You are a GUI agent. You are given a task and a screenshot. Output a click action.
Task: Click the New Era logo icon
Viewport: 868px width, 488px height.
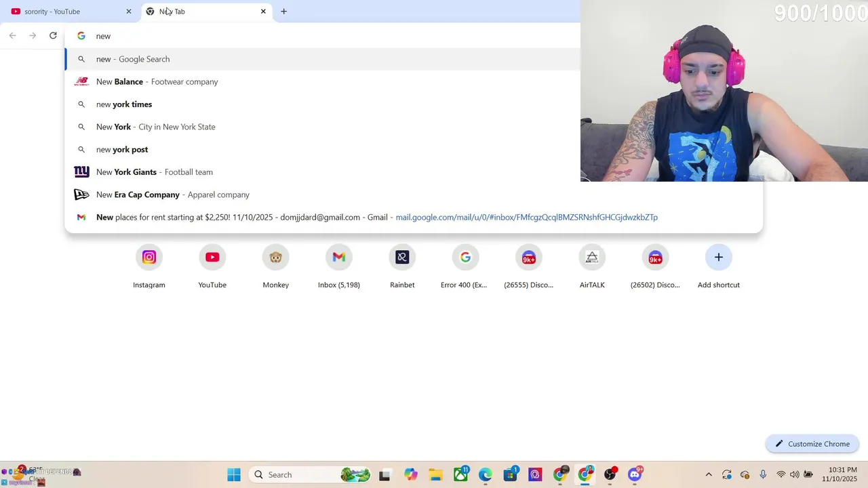pos(81,195)
